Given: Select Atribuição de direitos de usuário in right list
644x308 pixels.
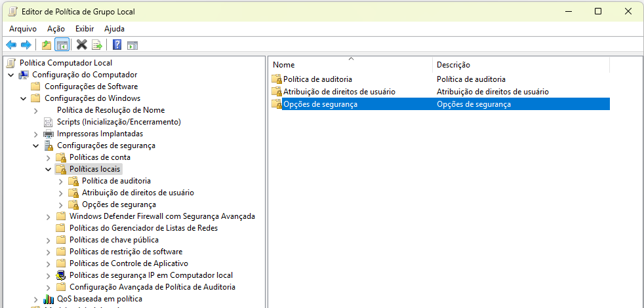Looking at the screenshot, I should pos(339,92).
